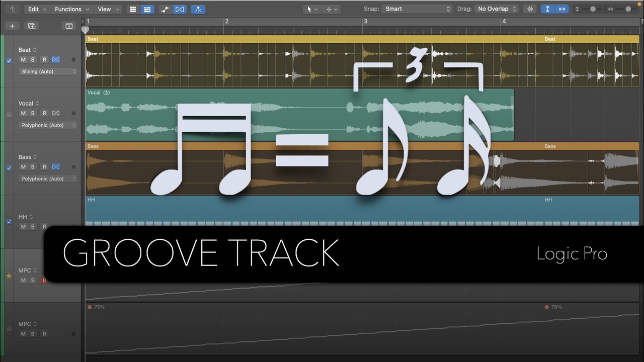Toggle flex on the Beat track

[x=56, y=59]
